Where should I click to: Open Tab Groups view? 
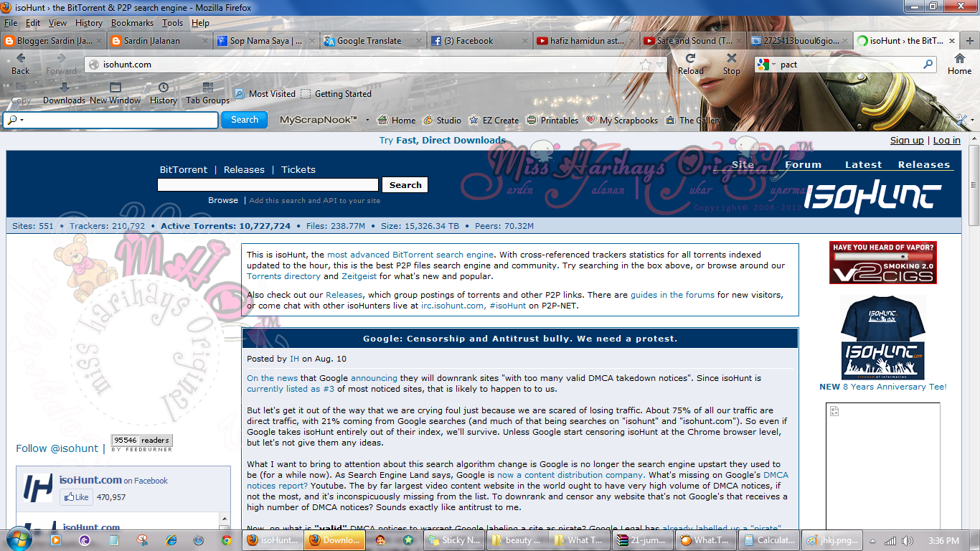click(208, 94)
